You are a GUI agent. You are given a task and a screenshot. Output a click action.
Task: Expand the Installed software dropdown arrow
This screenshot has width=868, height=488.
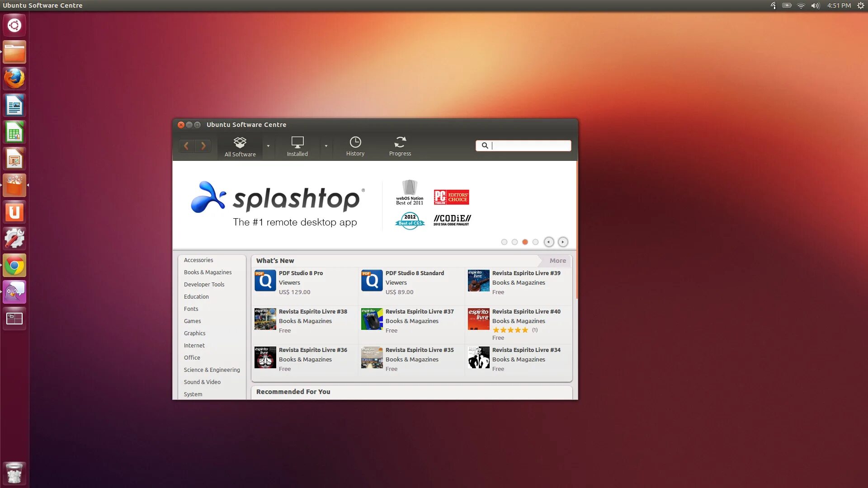tap(325, 145)
